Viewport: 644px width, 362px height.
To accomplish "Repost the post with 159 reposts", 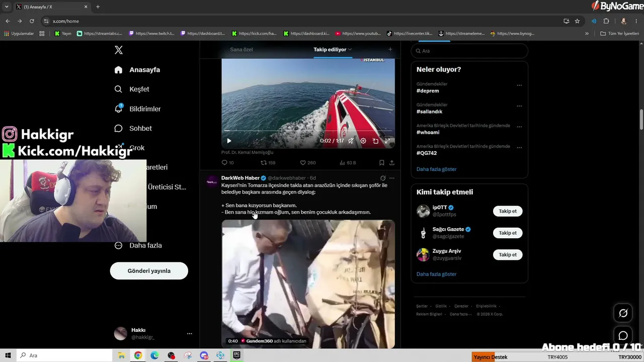I will coord(268,162).
